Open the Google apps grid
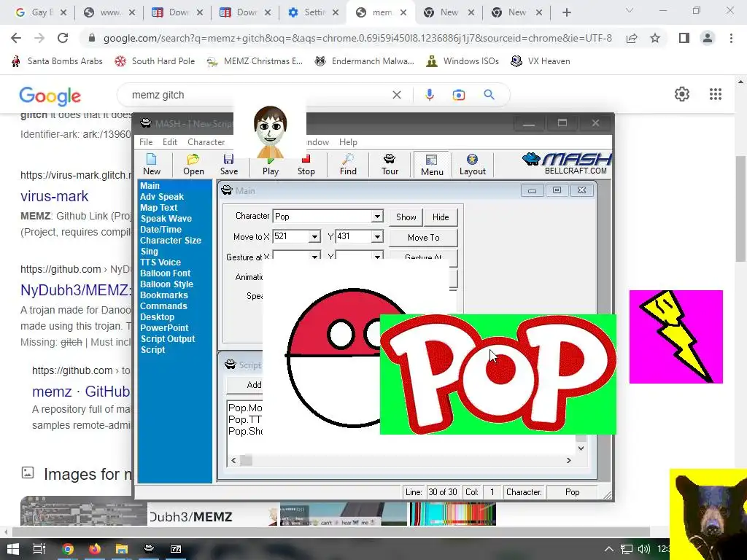Image resolution: width=747 pixels, height=560 pixels. pos(715,94)
